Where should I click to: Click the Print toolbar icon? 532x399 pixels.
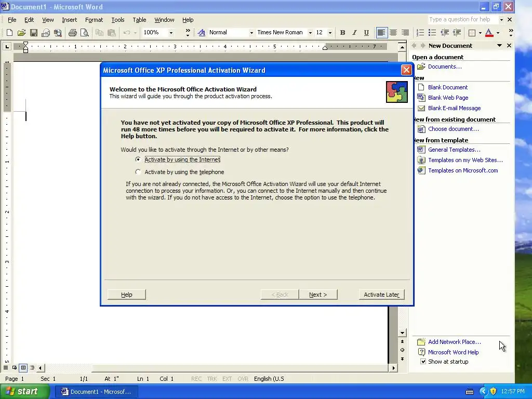[72, 33]
